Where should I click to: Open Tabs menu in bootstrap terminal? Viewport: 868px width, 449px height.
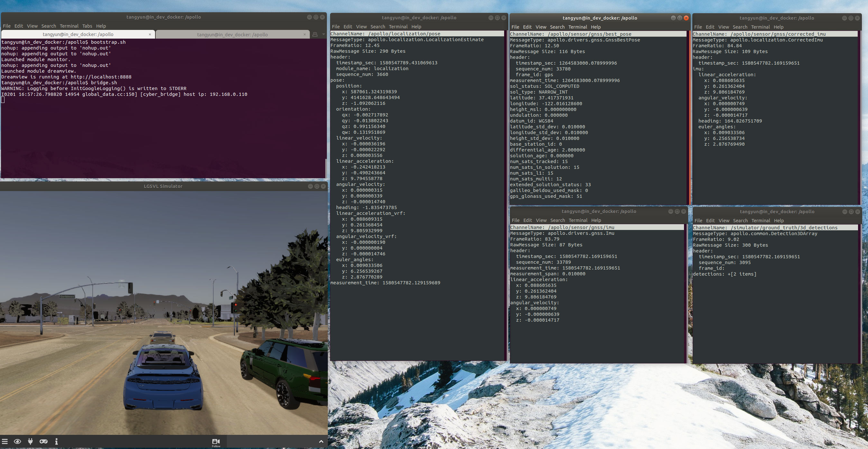pyautogui.click(x=87, y=26)
